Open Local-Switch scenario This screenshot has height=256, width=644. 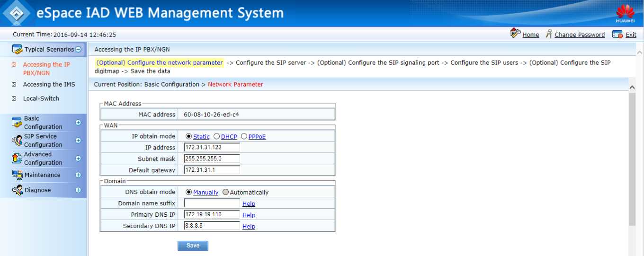(x=41, y=98)
